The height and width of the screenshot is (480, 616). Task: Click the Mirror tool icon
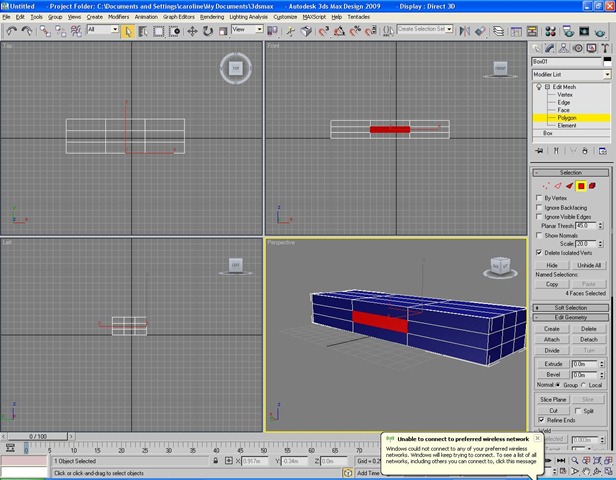point(465,31)
